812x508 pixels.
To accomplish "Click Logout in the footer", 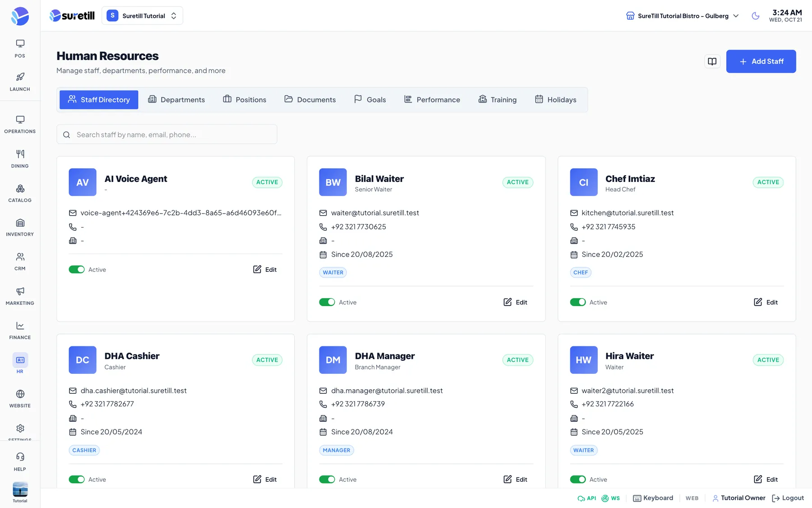I will click(788, 498).
